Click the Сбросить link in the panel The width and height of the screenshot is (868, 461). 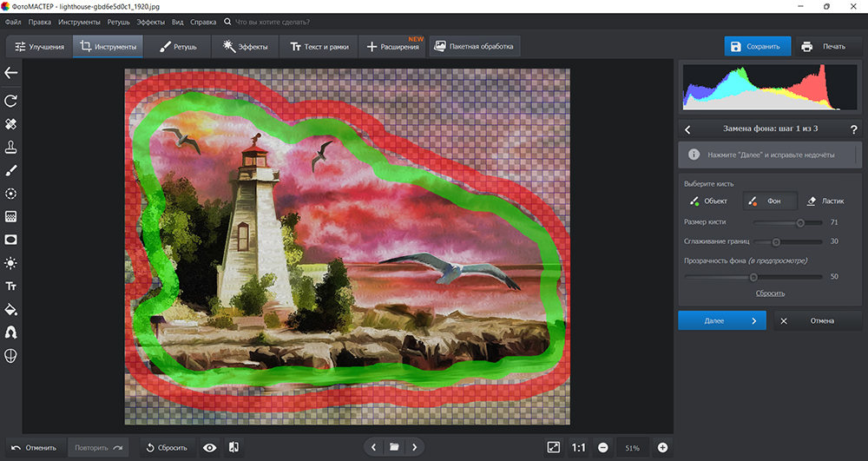[770, 293]
